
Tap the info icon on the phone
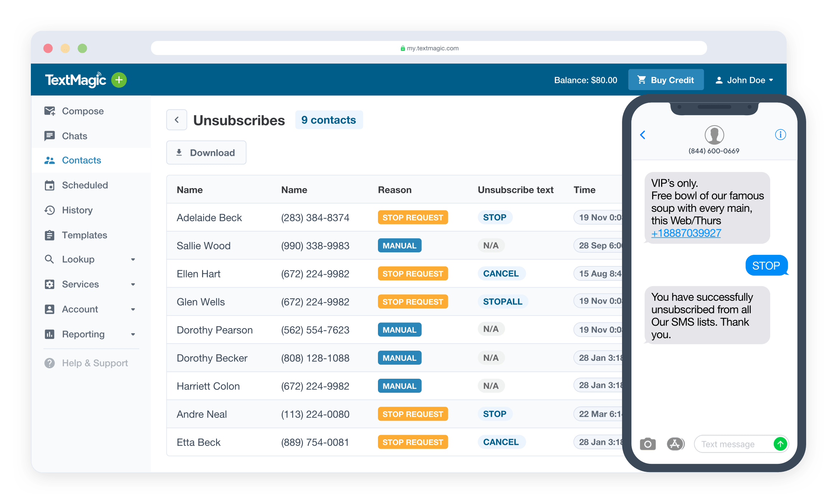coord(780,135)
